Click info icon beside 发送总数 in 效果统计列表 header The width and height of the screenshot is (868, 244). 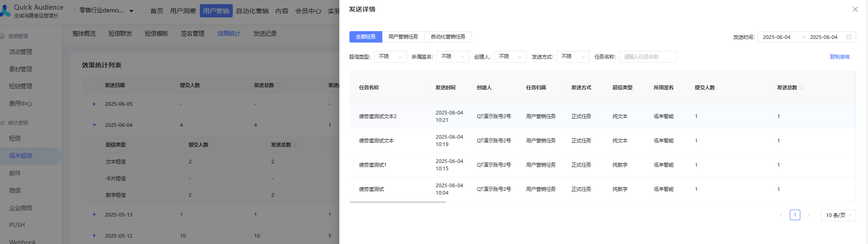[x=278, y=85]
